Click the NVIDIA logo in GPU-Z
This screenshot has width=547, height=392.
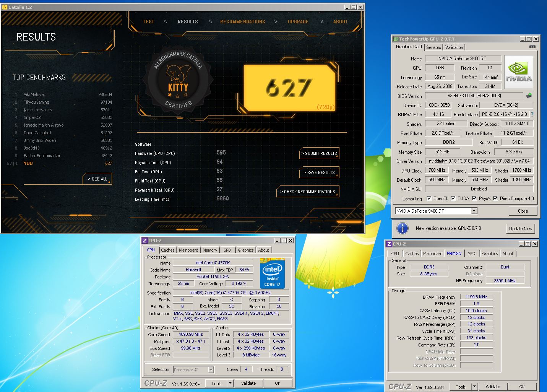519,72
